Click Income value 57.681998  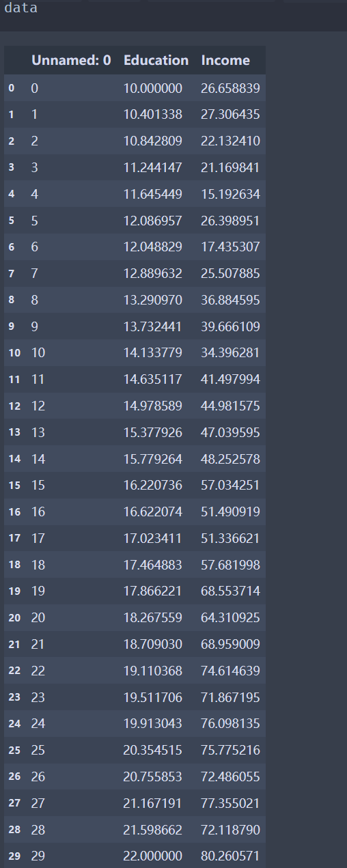point(230,565)
